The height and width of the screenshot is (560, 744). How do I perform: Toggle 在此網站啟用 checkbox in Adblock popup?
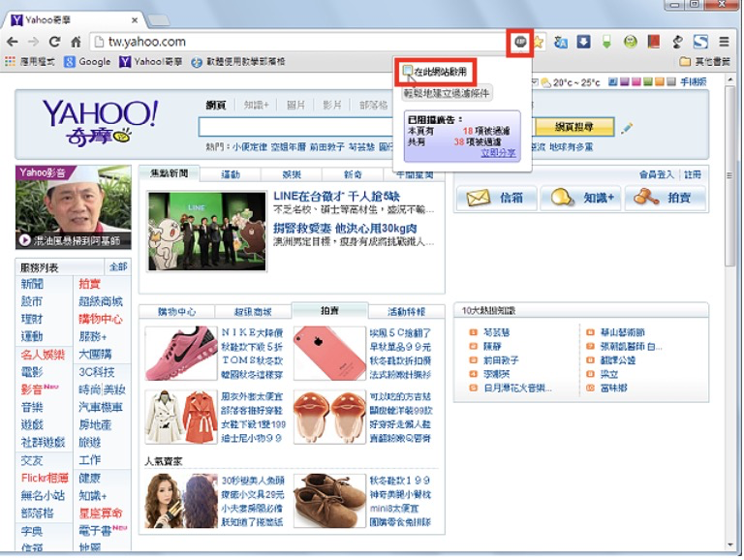[407, 71]
